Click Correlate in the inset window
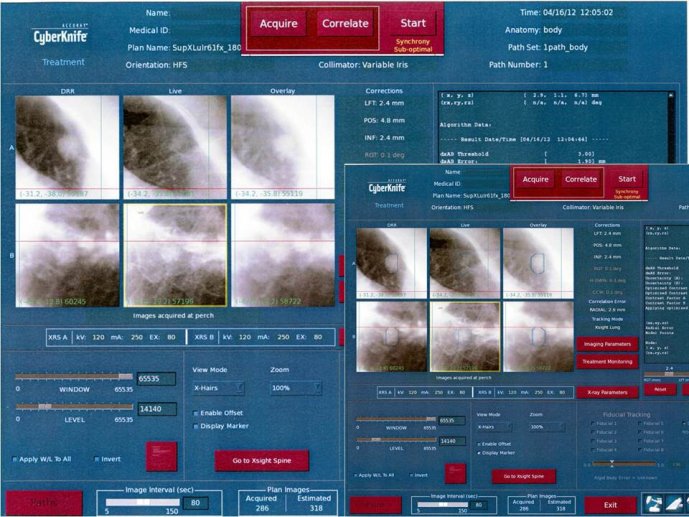689x517 pixels. 581,179
